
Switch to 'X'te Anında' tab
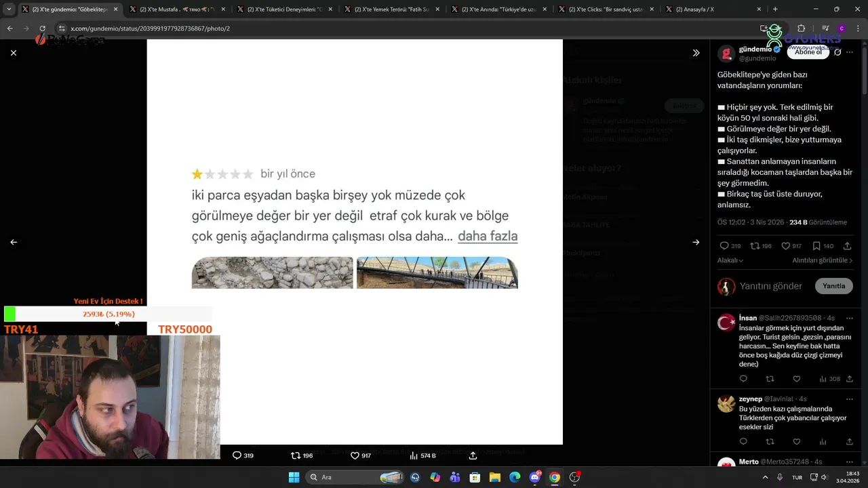click(498, 9)
